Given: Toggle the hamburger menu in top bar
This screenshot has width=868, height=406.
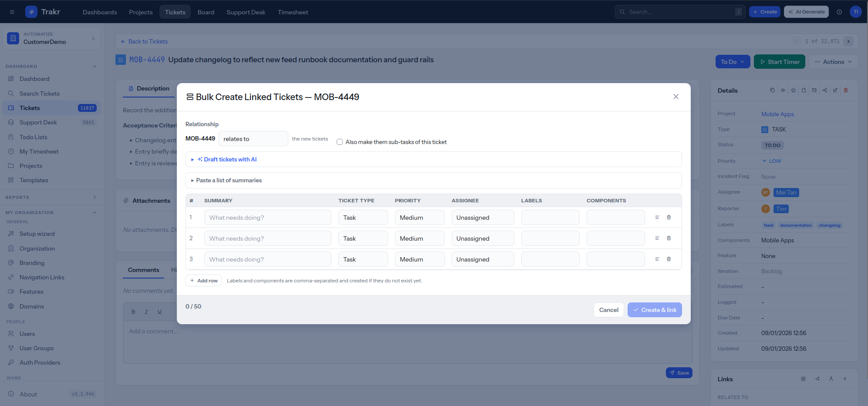Looking at the screenshot, I should click(x=12, y=12).
